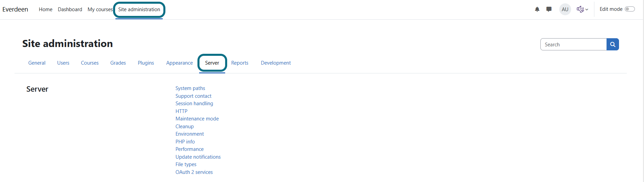Open the Performance link
Image resolution: width=644 pixels, height=182 pixels.
tap(190, 149)
